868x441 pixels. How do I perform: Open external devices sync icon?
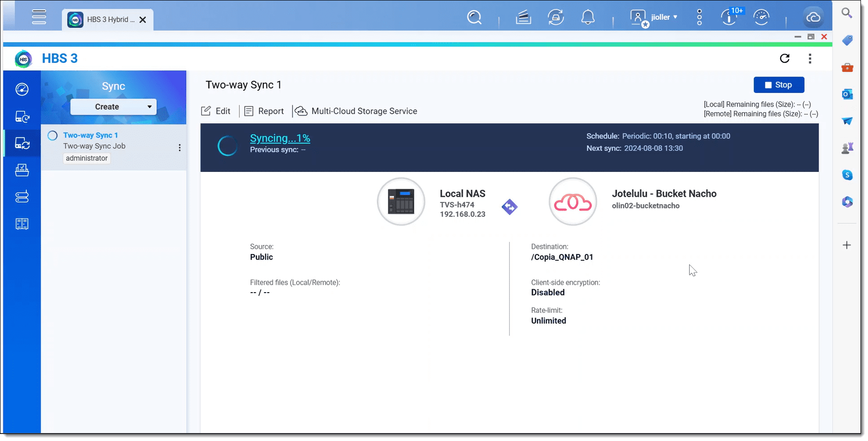coord(556,18)
